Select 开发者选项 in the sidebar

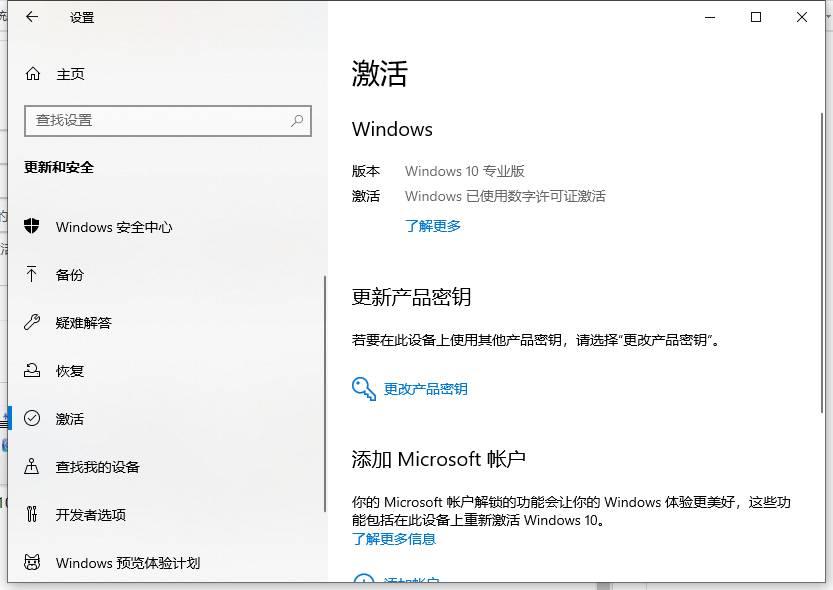coord(91,515)
